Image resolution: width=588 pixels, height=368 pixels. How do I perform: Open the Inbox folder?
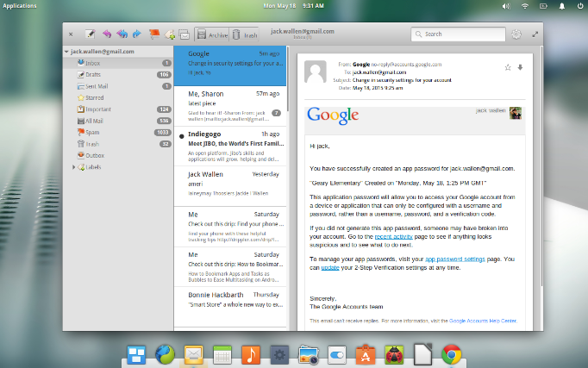[118, 63]
